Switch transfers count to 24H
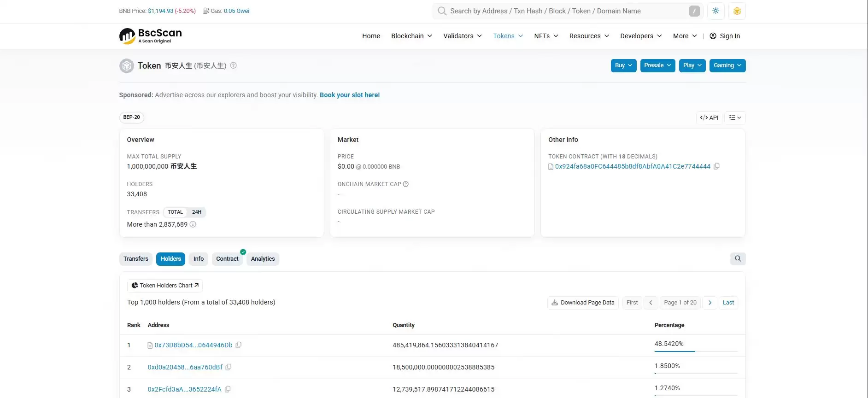This screenshot has height=398, width=868. click(197, 212)
